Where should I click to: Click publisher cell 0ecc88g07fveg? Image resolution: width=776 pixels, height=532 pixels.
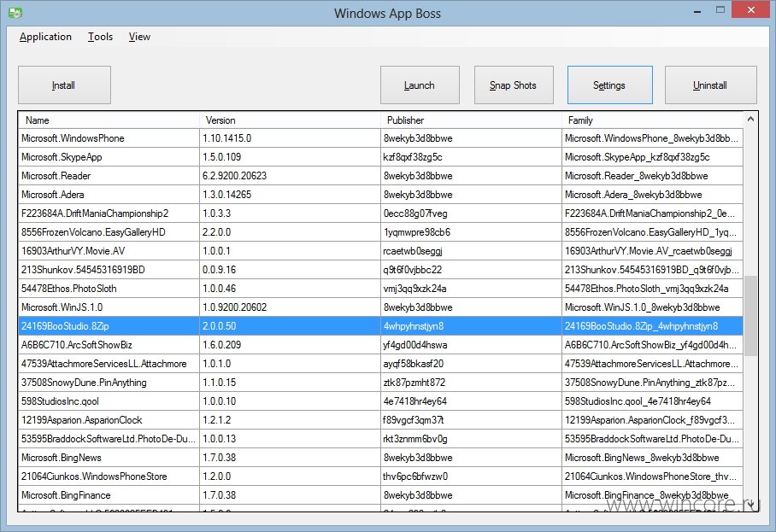[471, 213]
